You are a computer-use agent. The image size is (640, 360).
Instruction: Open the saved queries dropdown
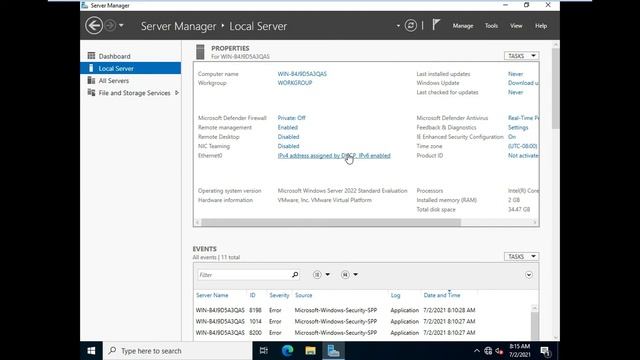pyautogui.click(x=349, y=275)
